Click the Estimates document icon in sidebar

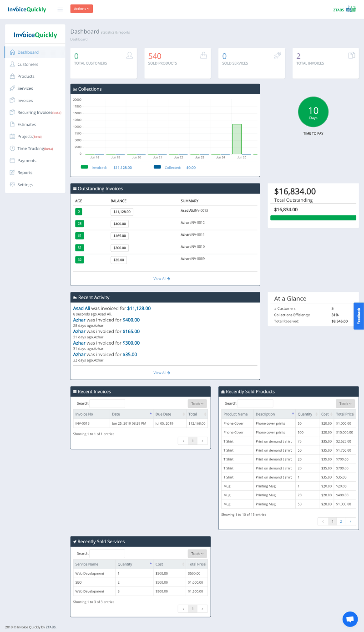(13, 124)
